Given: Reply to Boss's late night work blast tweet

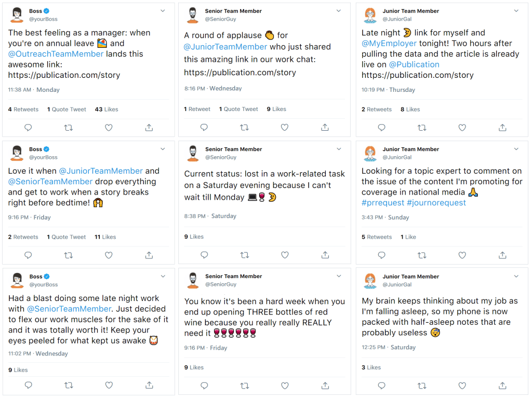Looking at the screenshot, I should pyautogui.click(x=29, y=385).
